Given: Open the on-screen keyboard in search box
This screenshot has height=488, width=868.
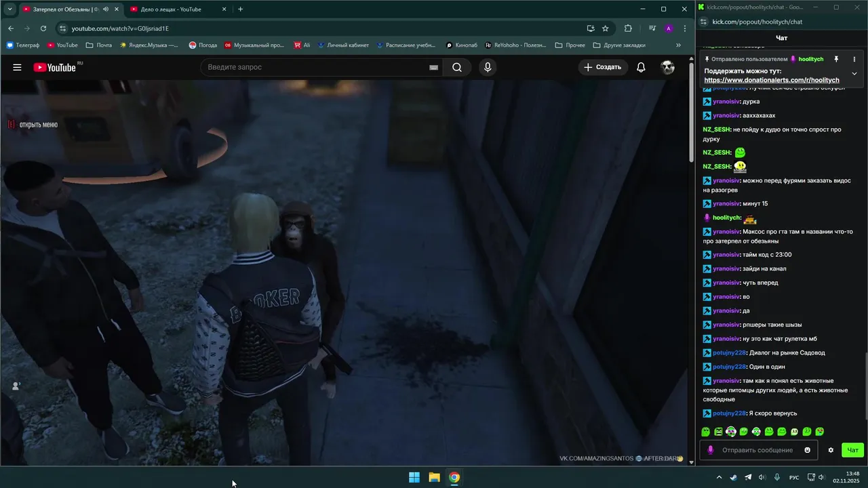Looking at the screenshot, I should click(433, 67).
